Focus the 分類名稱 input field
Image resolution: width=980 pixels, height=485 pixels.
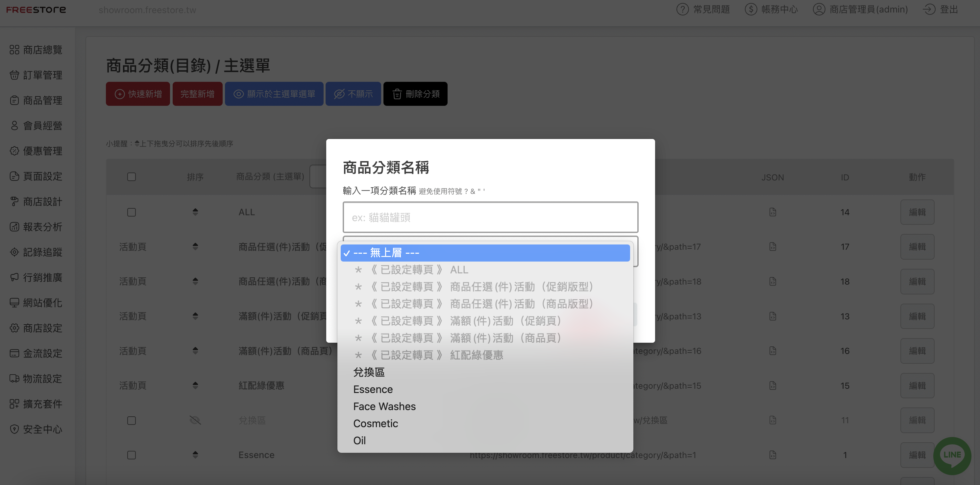(x=490, y=218)
